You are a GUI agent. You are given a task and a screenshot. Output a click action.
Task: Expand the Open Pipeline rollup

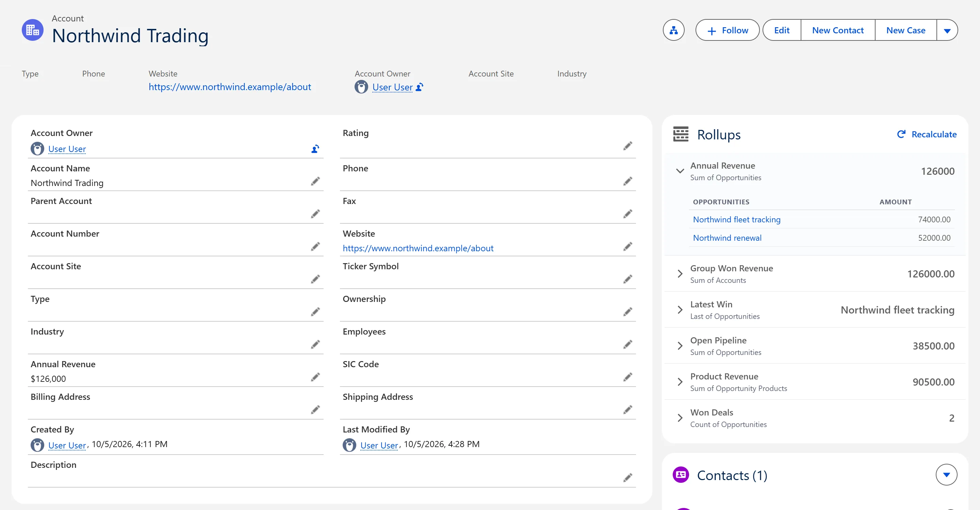point(680,346)
